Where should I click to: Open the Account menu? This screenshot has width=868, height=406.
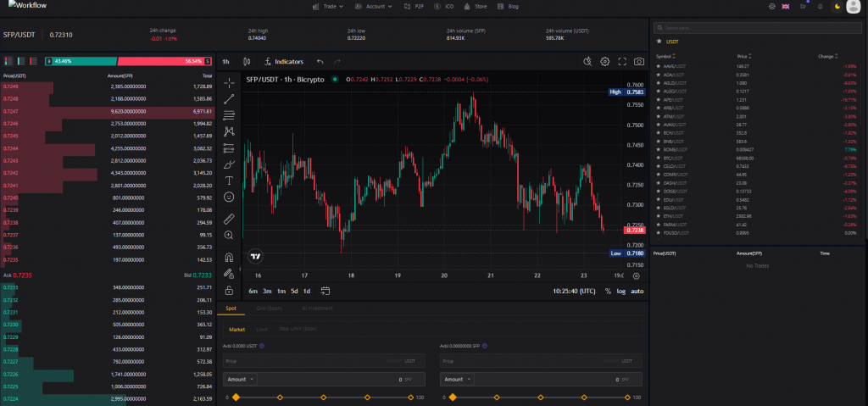pyautogui.click(x=374, y=7)
